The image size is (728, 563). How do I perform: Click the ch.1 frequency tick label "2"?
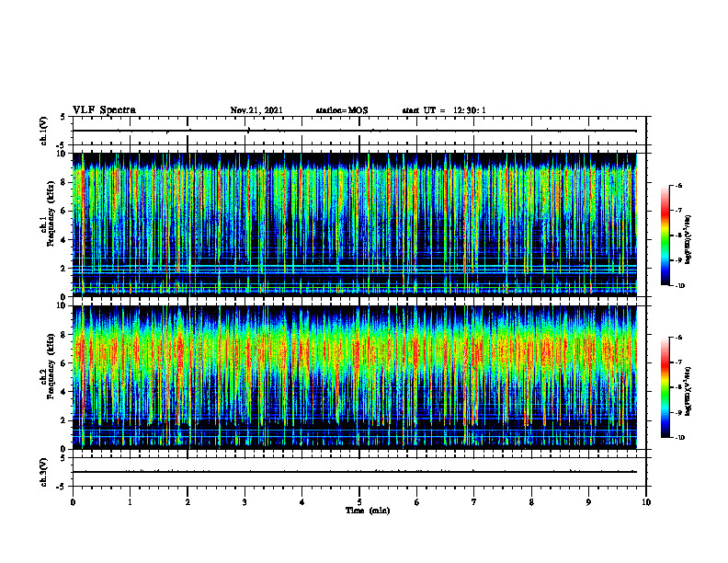tap(64, 269)
